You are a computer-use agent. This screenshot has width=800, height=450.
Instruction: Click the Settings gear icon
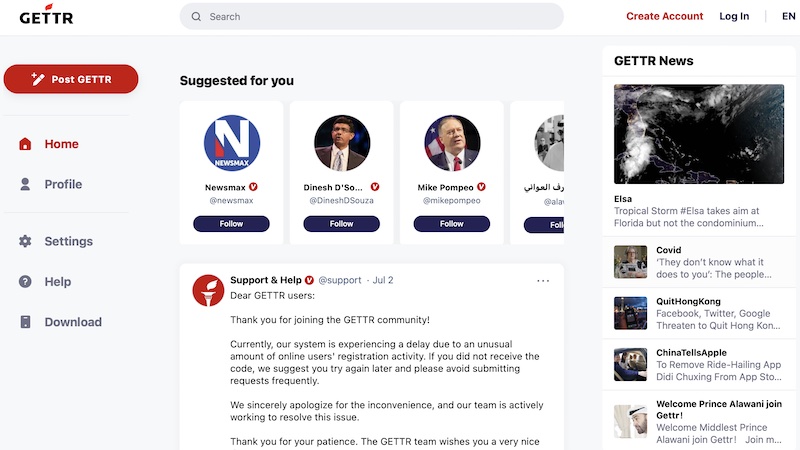point(25,241)
